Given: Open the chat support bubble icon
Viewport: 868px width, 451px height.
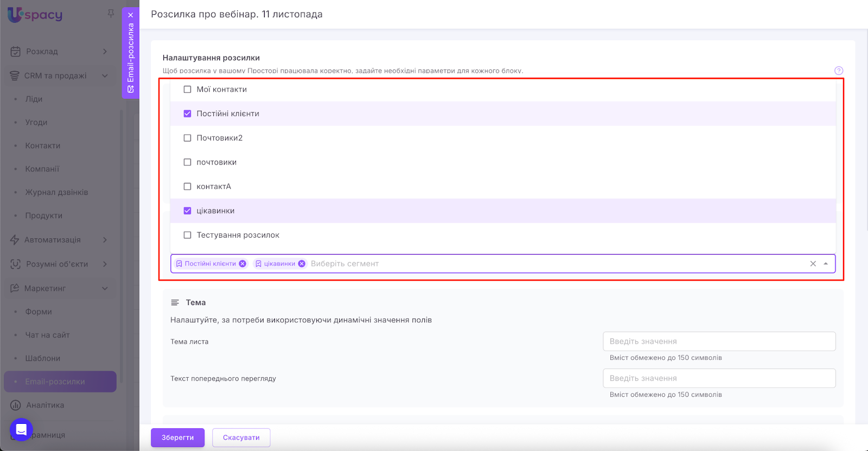Looking at the screenshot, I should (21, 430).
